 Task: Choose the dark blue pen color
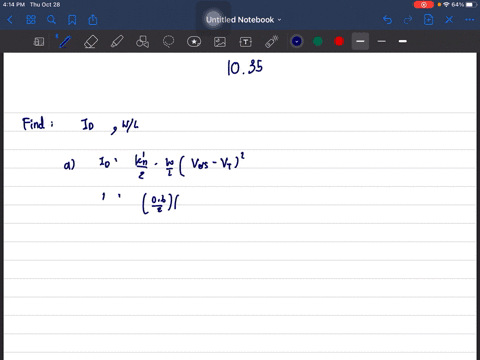297,41
